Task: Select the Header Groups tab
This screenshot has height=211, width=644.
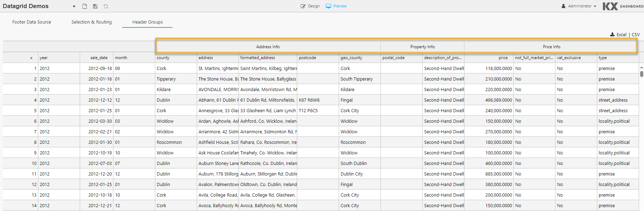Action: pos(148,22)
